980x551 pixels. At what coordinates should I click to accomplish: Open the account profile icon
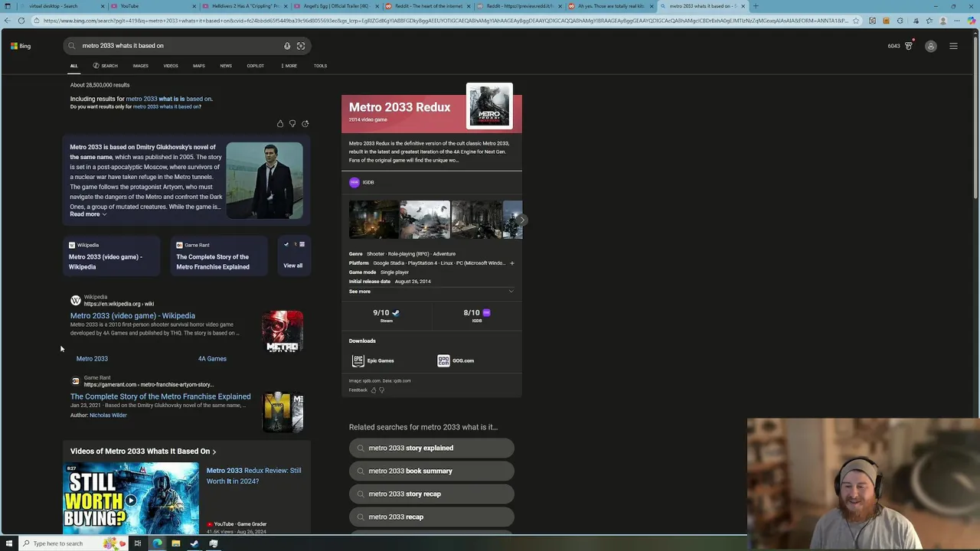pyautogui.click(x=931, y=47)
